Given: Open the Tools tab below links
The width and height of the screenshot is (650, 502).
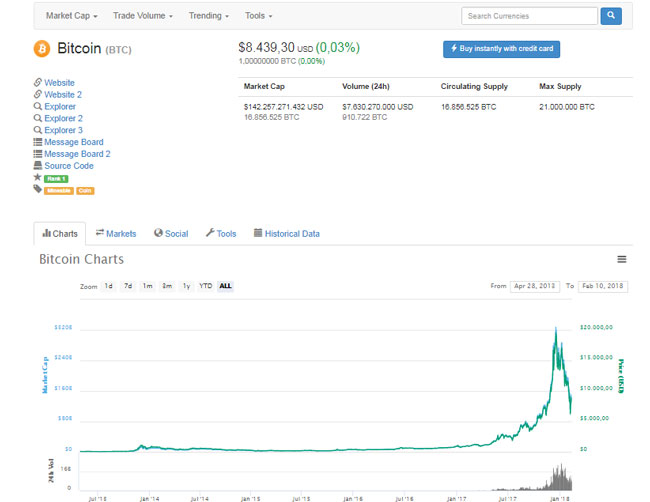Looking at the screenshot, I should [221, 233].
